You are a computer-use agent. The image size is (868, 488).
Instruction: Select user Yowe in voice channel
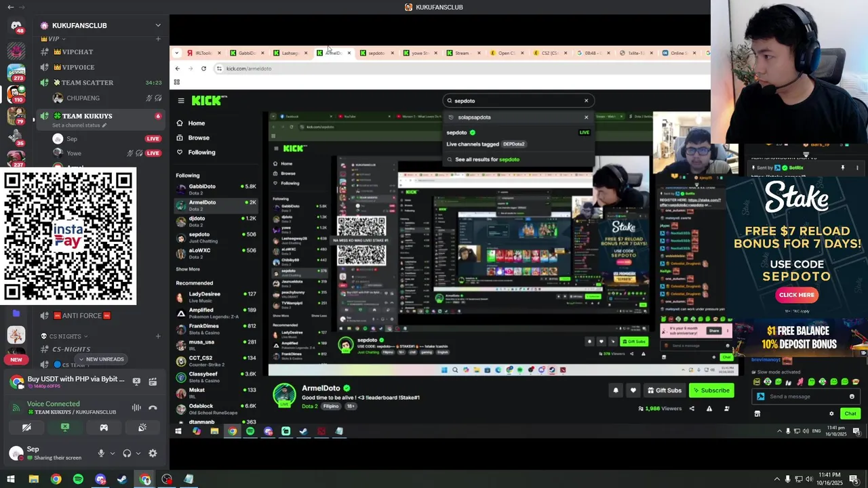pyautogui.click(x=74, y=153)
